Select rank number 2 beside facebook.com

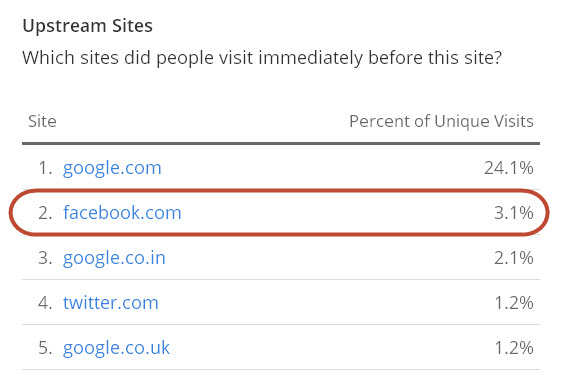tap(45, 213)
